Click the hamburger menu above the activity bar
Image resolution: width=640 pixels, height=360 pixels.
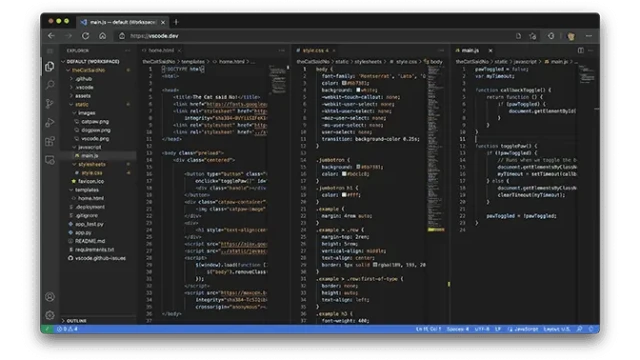pos(50,51)
